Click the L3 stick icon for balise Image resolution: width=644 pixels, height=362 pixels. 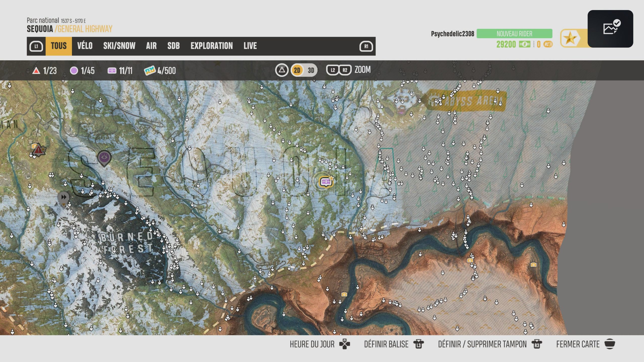pyautogui.click(x=419, y=344)
